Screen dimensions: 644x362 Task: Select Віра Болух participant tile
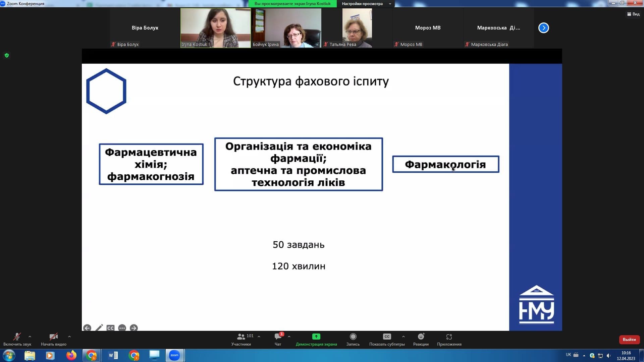(x=145, y=28)
